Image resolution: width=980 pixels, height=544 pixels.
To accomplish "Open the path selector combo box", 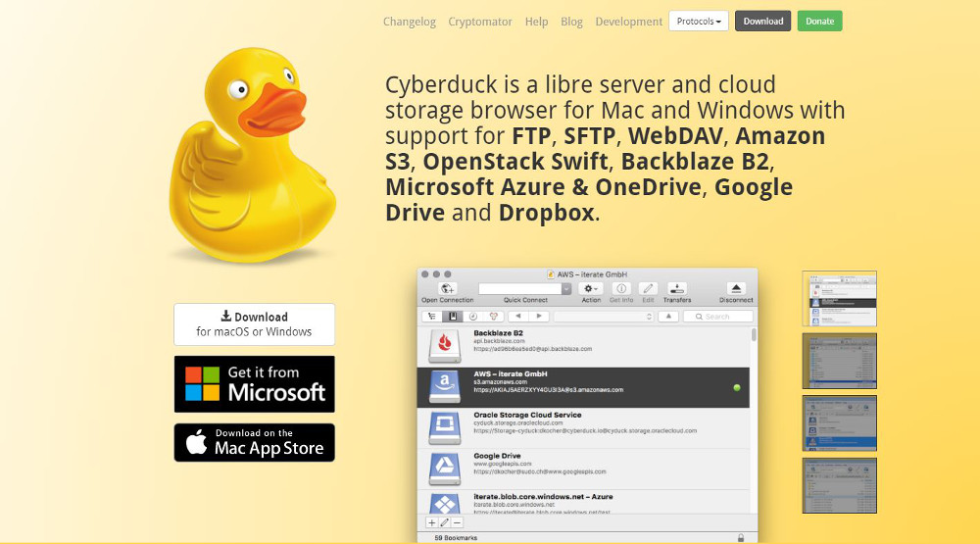I will pyautogui.click(x=604, y=317).
